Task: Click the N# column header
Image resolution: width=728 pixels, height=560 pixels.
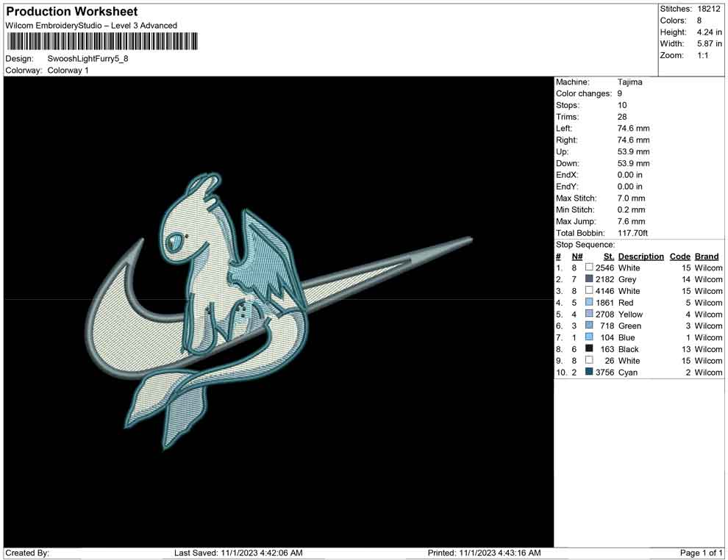Action: 577,256
